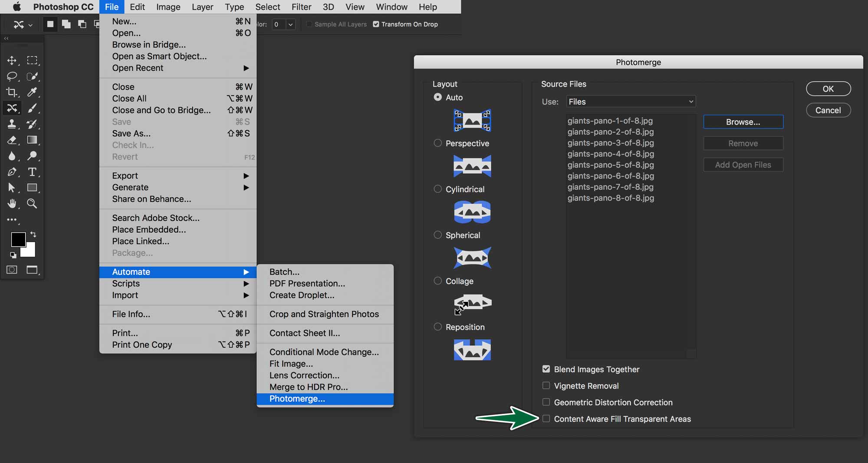This screenshot has width=868, height=463.
Task: Enable Vignette Removal
Action: (x=546, y=386)
